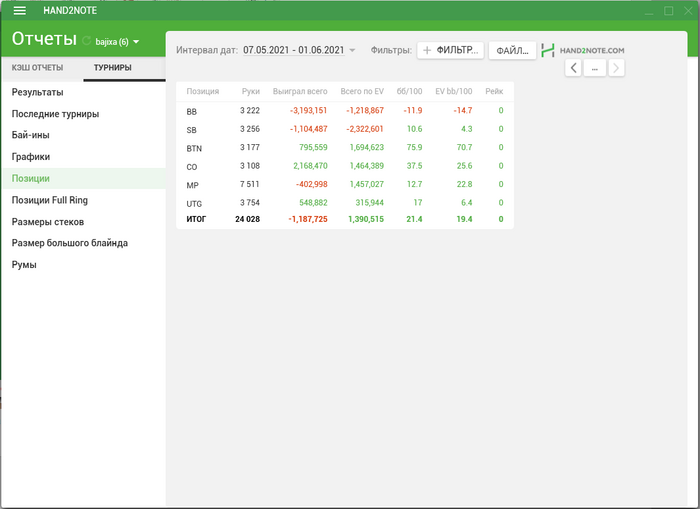Image resolution: width=700 pixels, height=509 pixels.
Task: Click the date range 07.05.2021 - 01.06.2021
Action: [294, 50]
